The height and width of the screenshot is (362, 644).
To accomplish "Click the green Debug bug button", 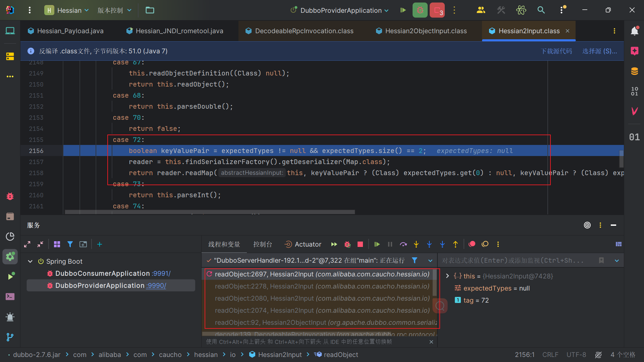I will 420,10.
